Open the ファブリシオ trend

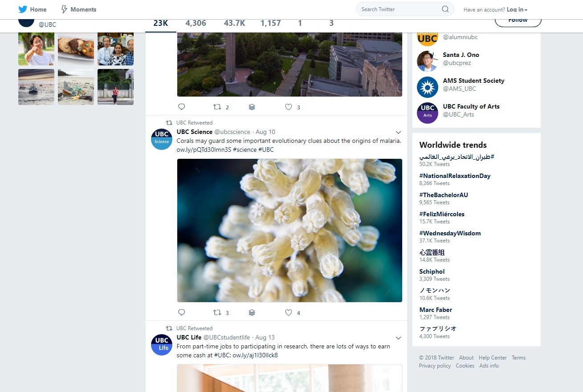click(438, 329)
